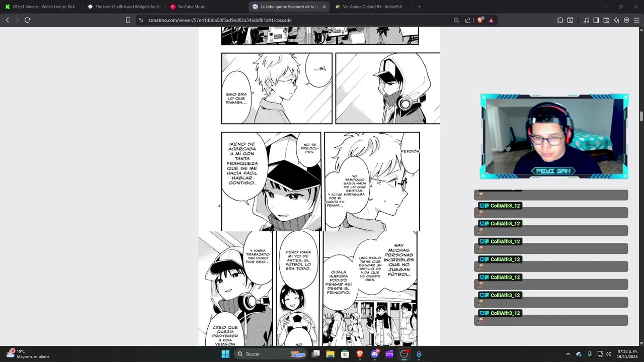This screenshot has height=362, width=644.
Task: Open Windows Start menu
Action: tap(225, 354)
